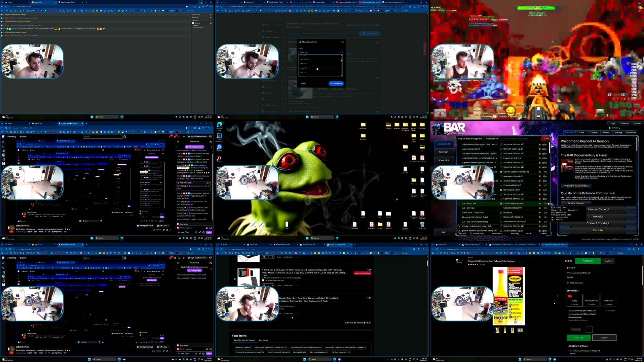Viewport: 644px width, 362px height.
Task: Select the Pick Up fulfillment option
Action: coord(575,300)
